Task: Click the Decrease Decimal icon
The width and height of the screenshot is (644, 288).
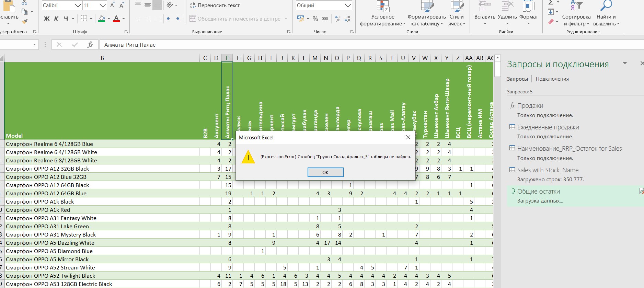Action: click(x=347, y=19)
